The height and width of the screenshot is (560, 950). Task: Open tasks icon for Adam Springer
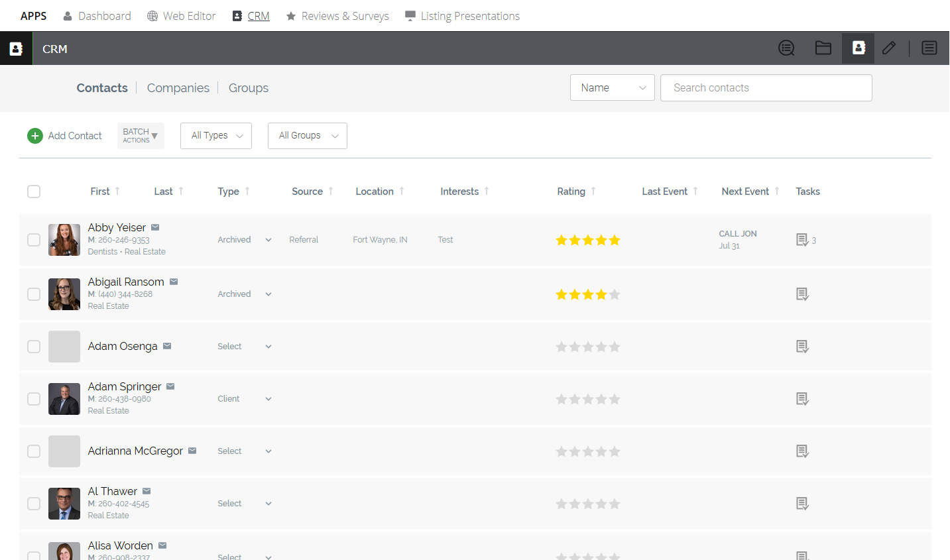coord(802,399)
